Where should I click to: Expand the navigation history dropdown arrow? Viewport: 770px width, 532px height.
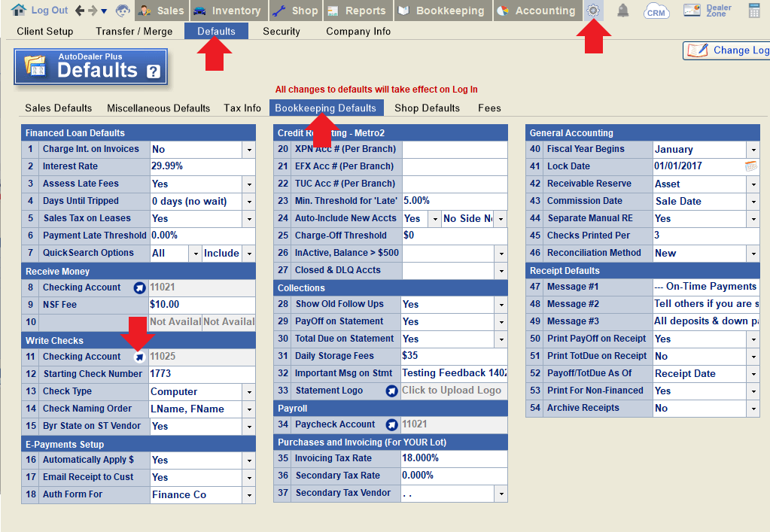pos(104,11)
